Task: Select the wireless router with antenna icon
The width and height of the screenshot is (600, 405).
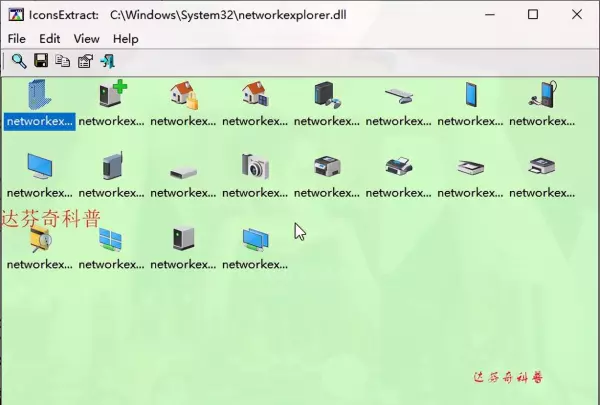Action: click(112, 166)
